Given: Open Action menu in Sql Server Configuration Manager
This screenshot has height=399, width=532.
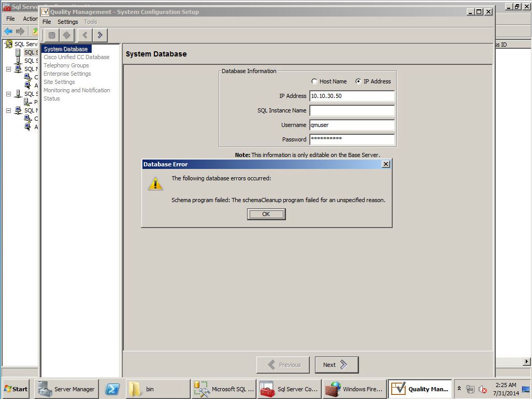Looking at the screenshot, I should pos(30,19).
